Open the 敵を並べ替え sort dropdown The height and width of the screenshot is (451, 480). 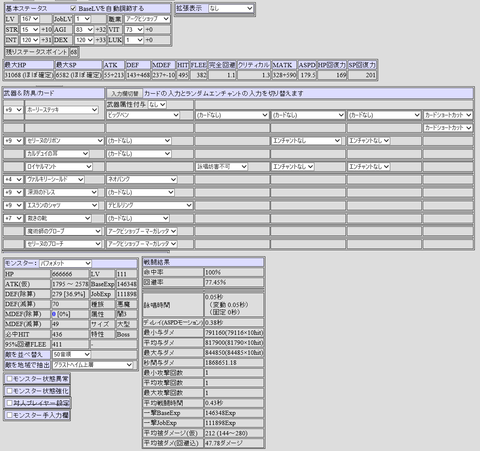[72, 354]
